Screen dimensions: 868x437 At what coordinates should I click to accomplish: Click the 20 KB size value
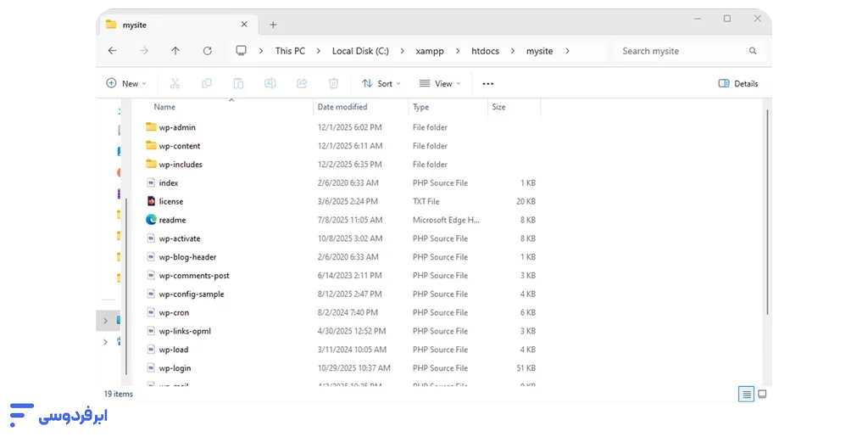526,201
